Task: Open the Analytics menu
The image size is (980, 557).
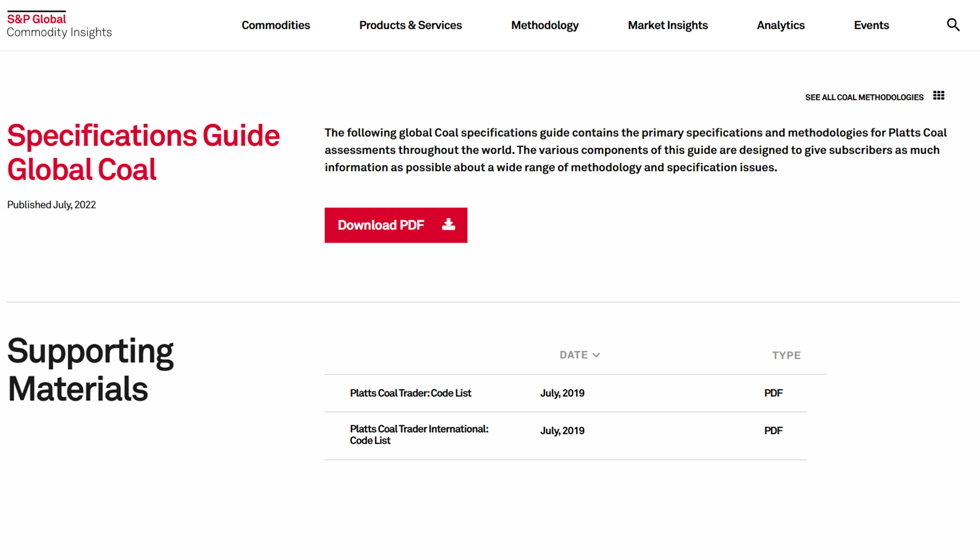Action: [x=781, y=25]
